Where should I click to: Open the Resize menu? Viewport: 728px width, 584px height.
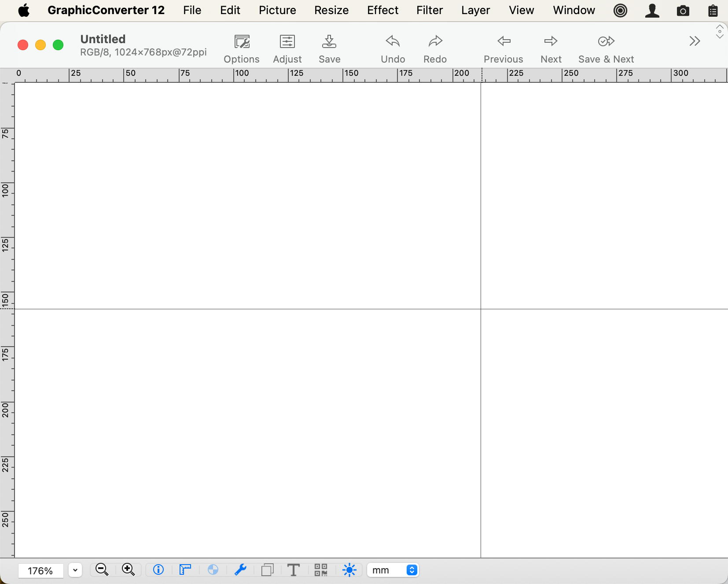click(x=331, y=10)
